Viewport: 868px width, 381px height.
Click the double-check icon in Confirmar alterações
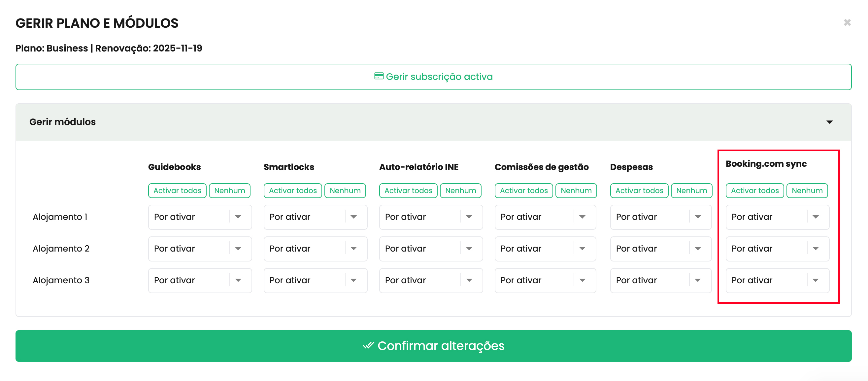368,346
